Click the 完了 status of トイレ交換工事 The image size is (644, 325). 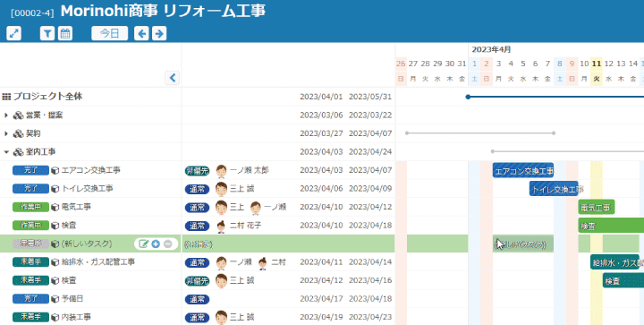tap(30, 189)
